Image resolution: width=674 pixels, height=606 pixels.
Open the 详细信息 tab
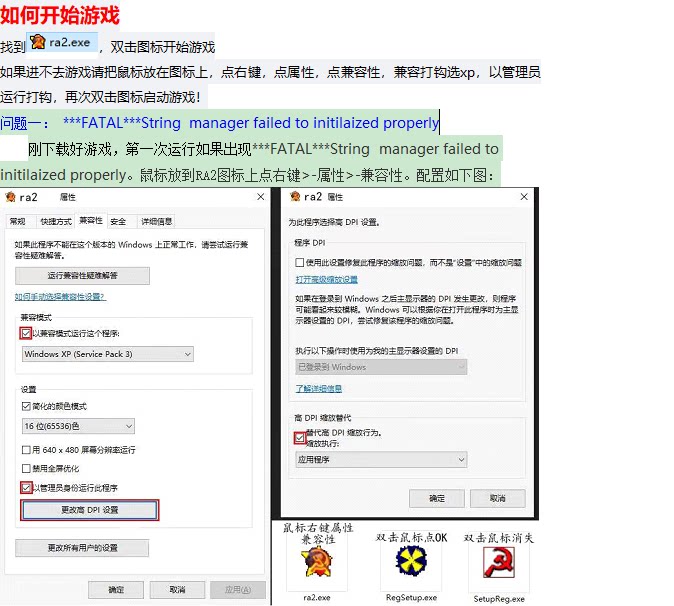[156, 221]
